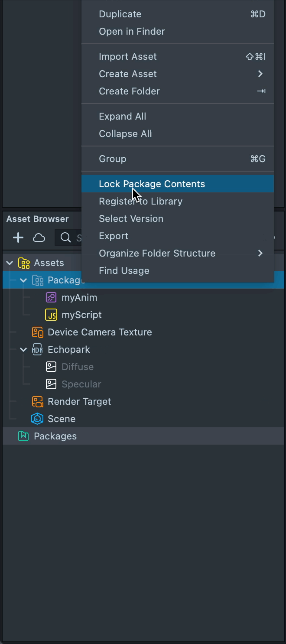
Task: Click the asset search field
Action: (x=78, y=237)
